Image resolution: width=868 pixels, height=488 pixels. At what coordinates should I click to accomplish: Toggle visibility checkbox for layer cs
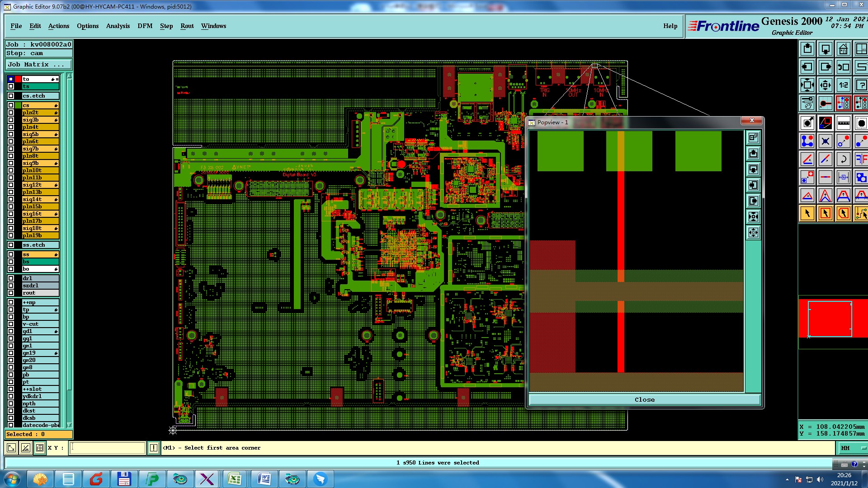click(11, 105)
